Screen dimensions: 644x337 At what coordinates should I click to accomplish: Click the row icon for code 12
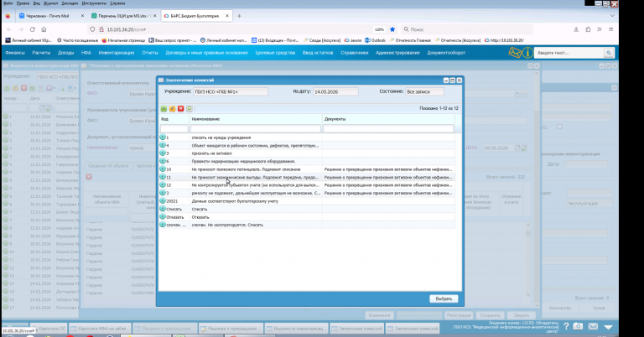pyautogui.click(x=163, y=185)
